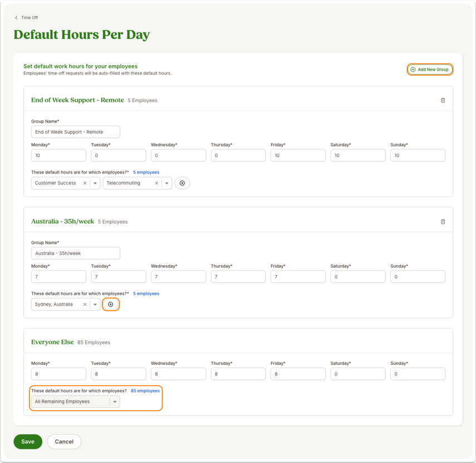
Task: Click Add New Group button
Action: point(430,70)
